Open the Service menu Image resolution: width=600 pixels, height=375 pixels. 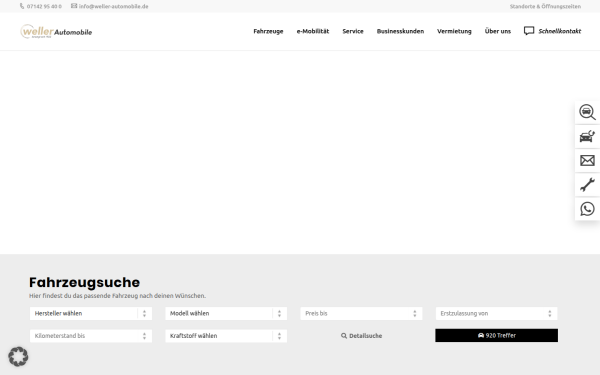pyautogui.click(x=353, y=31)
